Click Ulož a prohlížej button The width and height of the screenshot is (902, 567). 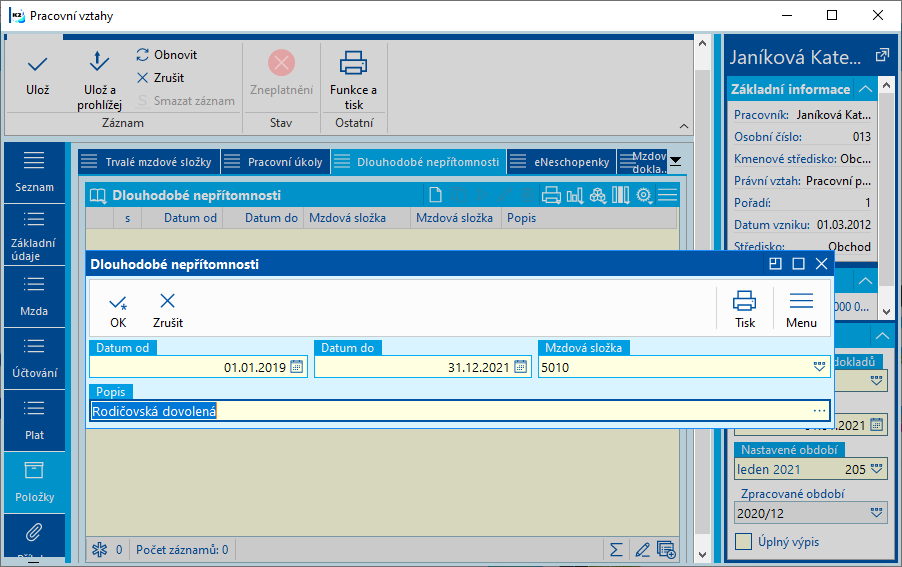(x=99, y=79)
